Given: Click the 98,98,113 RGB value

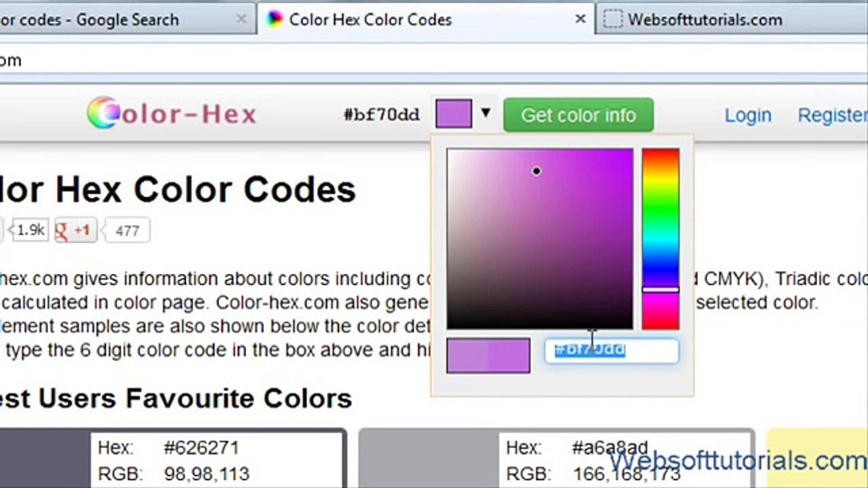Looking at the screenshot, I should [207, 473].
